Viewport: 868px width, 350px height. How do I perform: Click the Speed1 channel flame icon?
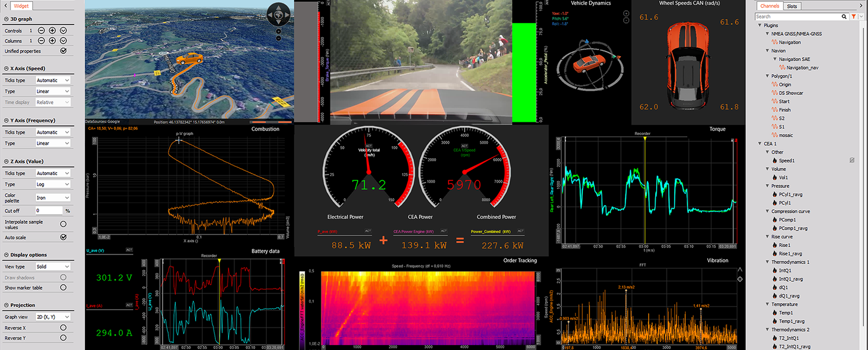click(774, 161)
